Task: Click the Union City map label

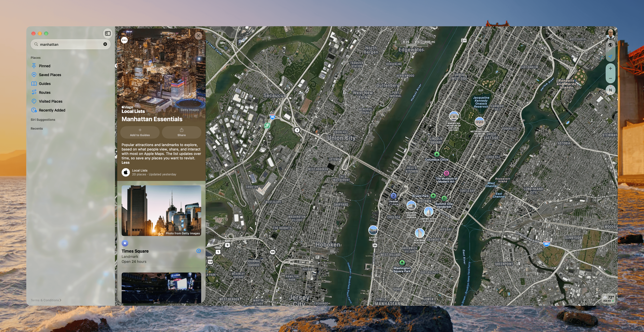Action: point(341,138)
